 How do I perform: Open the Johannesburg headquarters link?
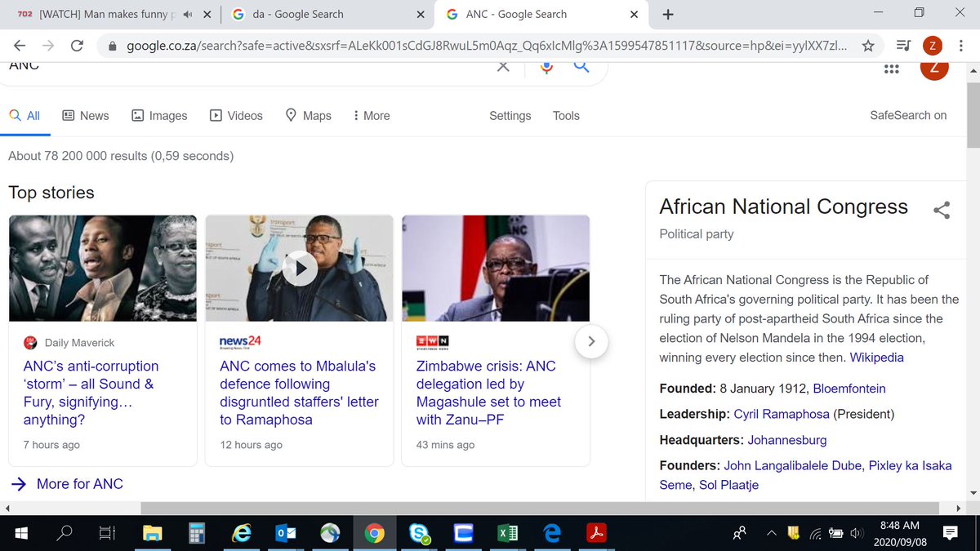pyautogui.click(x=787, y=440)
